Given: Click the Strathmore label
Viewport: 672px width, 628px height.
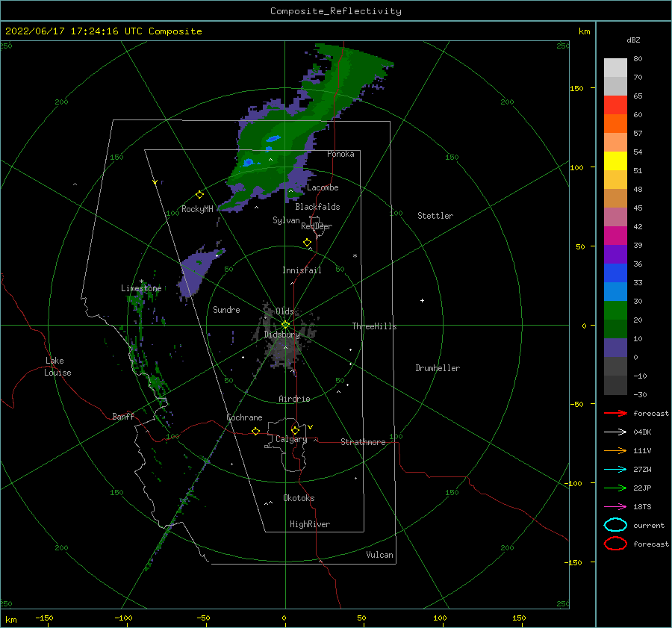Looking at the screenshot, I should [363, 442].
